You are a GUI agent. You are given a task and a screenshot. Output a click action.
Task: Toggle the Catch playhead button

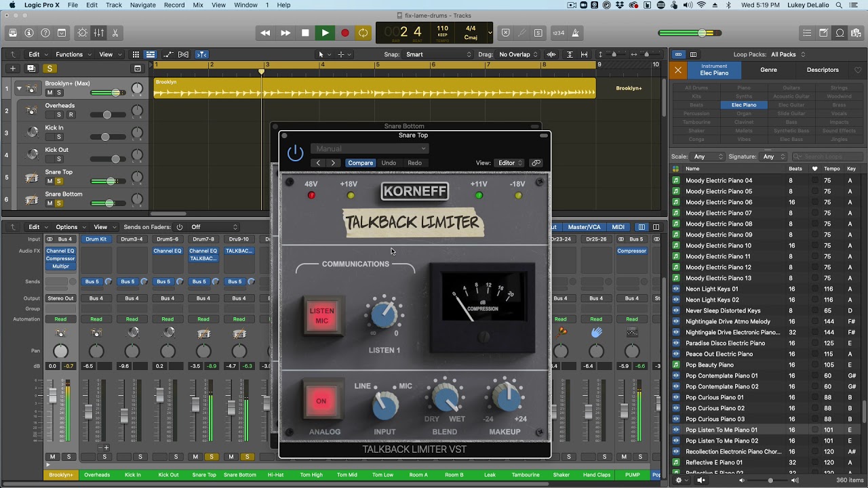click(202, 54)
